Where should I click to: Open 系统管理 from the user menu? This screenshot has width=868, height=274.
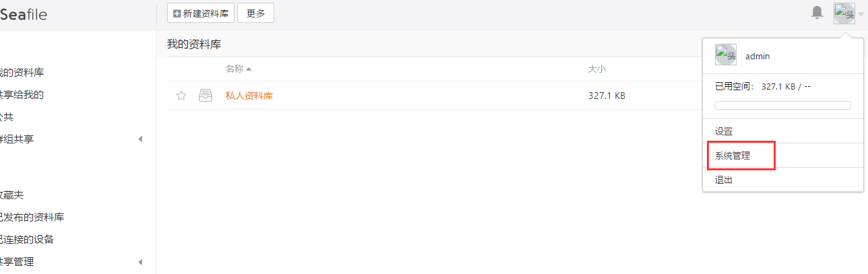pos(733,156)
